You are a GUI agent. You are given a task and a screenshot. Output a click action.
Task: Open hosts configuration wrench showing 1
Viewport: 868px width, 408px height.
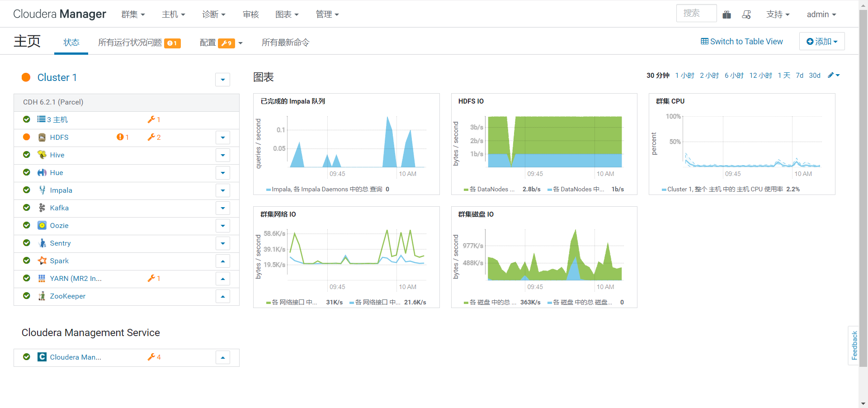point(154,119)
